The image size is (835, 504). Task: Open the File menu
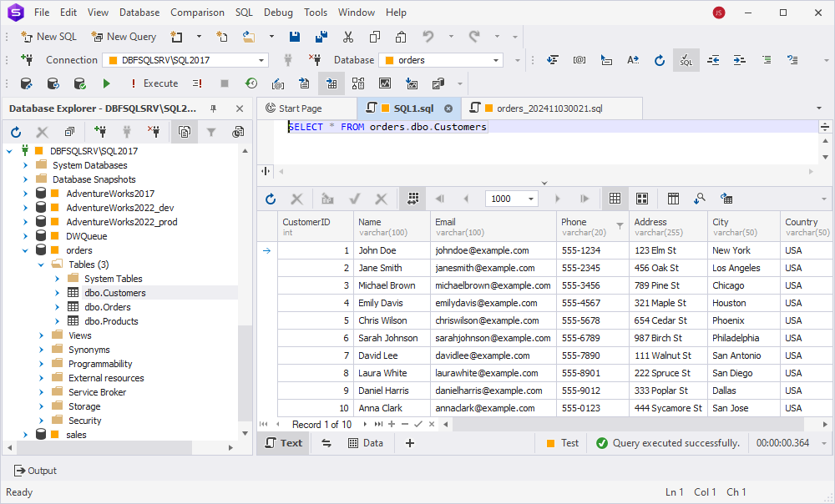click(42, 13)
